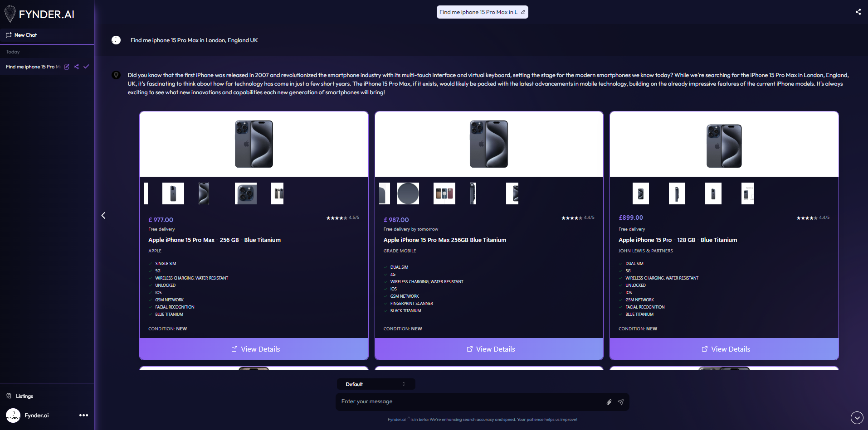Viewport: 868px width, 430px height.
Task: Share chat using sidebar share icon
Action: pyautogui.click(x=76, y=67)
